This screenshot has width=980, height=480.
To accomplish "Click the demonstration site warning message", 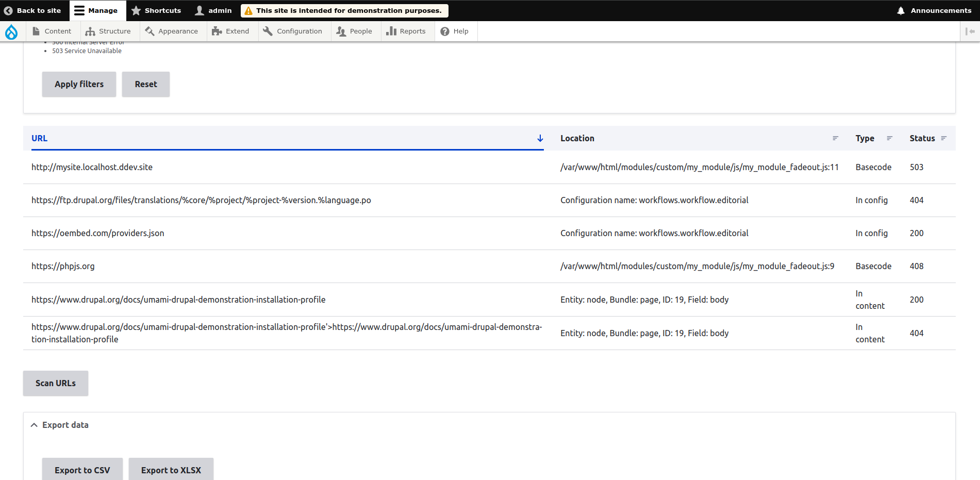I will click(x=344, y=10).
